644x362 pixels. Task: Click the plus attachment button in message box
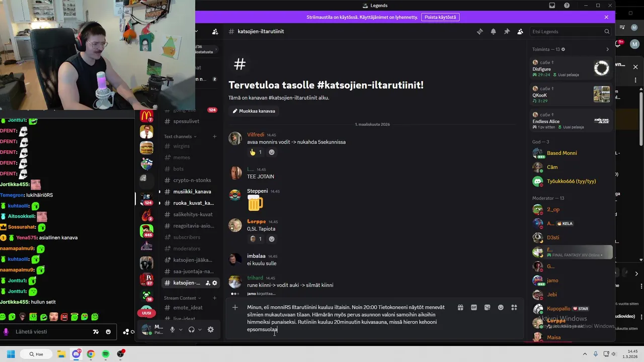point(235,308)
